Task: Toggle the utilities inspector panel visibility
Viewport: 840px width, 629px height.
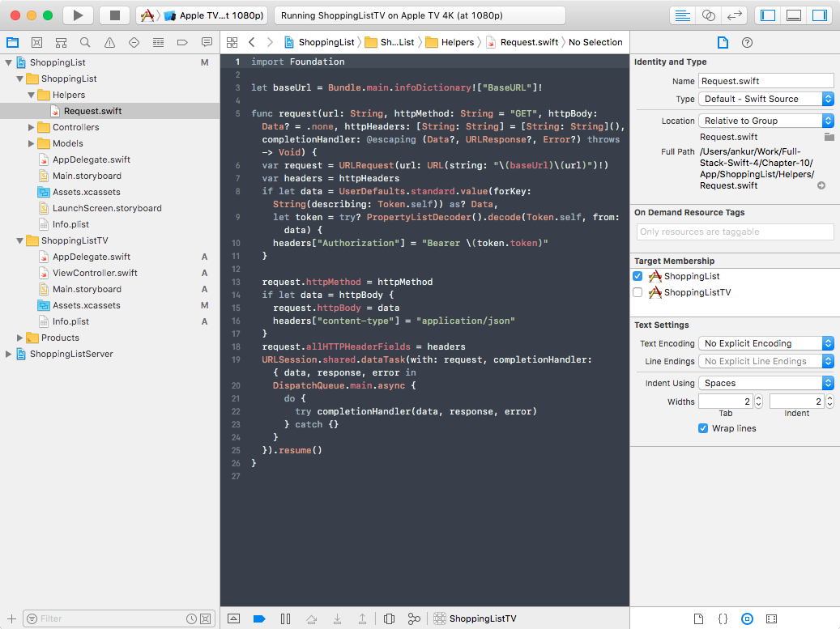Action: [820, 15]
